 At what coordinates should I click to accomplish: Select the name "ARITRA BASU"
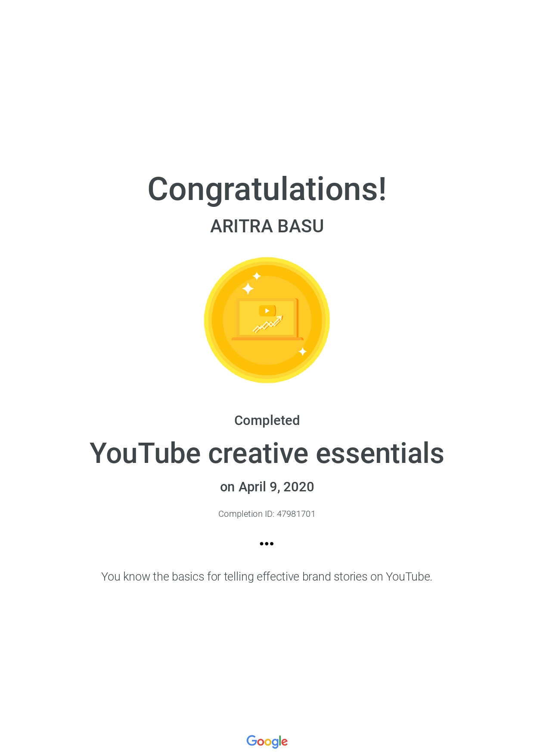click(x=267, y=226)
